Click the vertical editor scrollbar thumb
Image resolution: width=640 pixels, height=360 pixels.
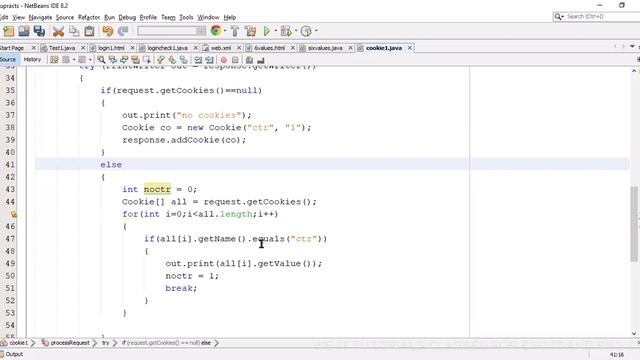[x=634, y=223]
